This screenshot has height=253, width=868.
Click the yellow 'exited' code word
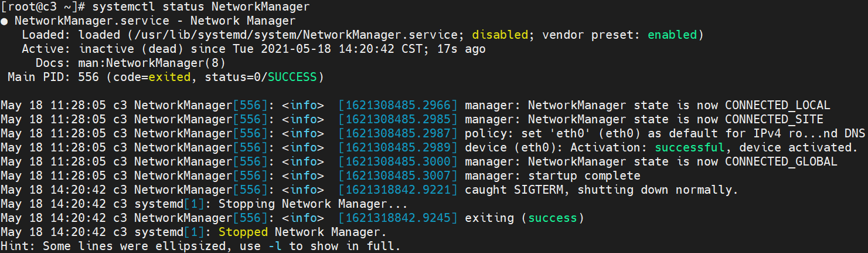click(169, 77)
